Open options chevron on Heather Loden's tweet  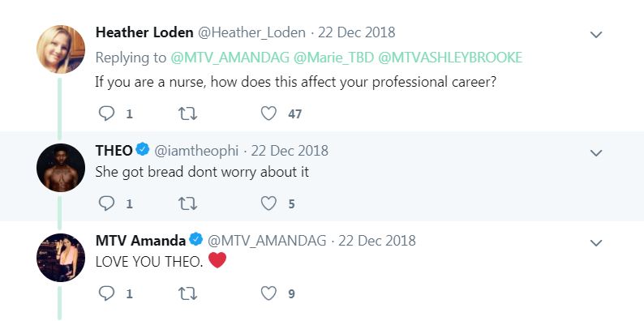[x=596, y=35]
